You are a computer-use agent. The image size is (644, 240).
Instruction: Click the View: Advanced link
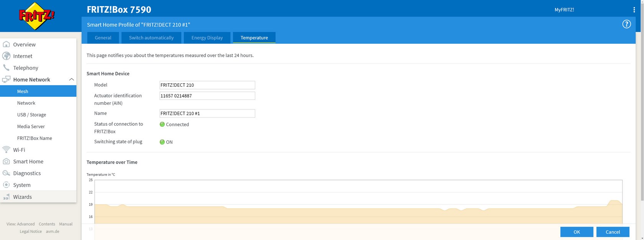20,224
